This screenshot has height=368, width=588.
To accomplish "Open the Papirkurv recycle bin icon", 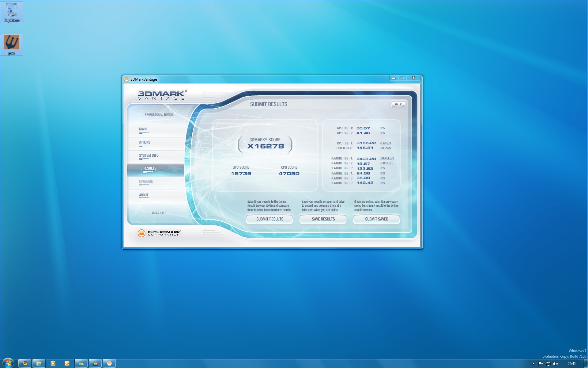I will click(x=12, y=12).
